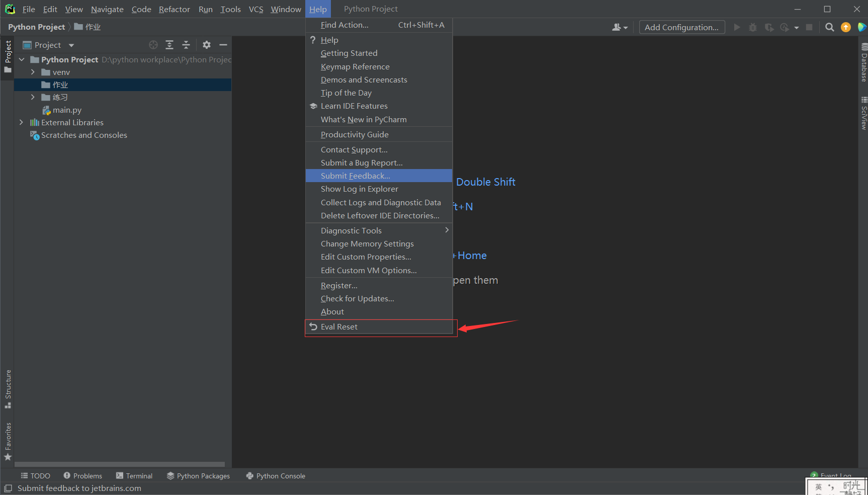
Task: Click the colorful icon at toolbar's far right
Action: (x=862, y=27)
